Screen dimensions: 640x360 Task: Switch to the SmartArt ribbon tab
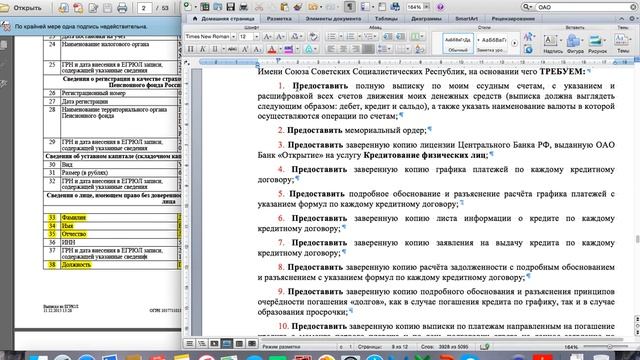(466, 19)
